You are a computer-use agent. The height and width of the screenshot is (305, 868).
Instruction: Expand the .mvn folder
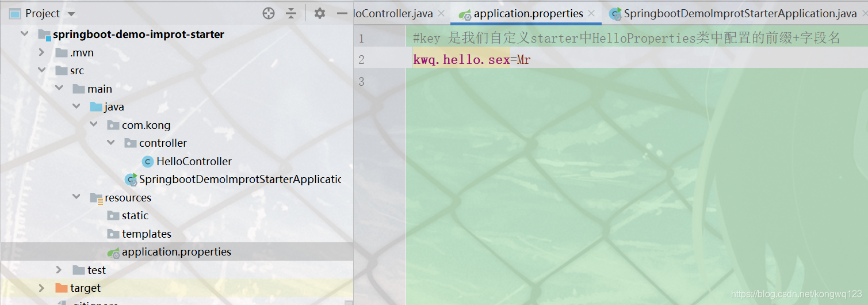(41, 52)
